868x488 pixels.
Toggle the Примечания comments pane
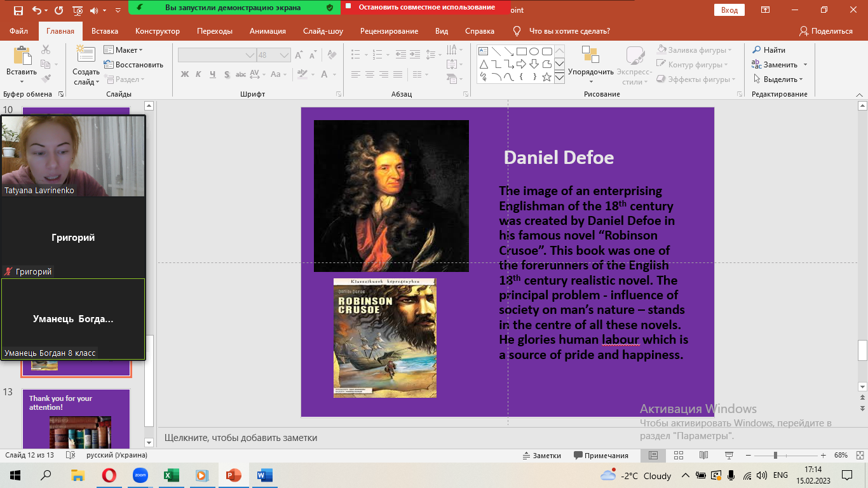601,456
